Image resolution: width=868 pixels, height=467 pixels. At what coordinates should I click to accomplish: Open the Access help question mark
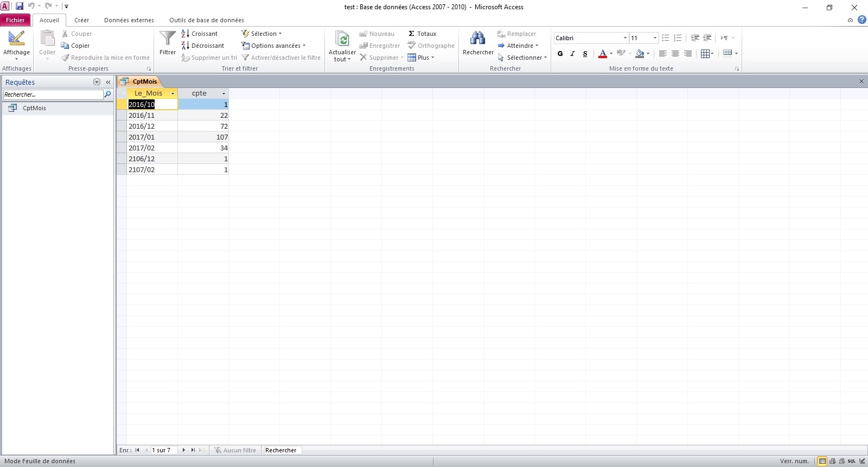point(861,20)
